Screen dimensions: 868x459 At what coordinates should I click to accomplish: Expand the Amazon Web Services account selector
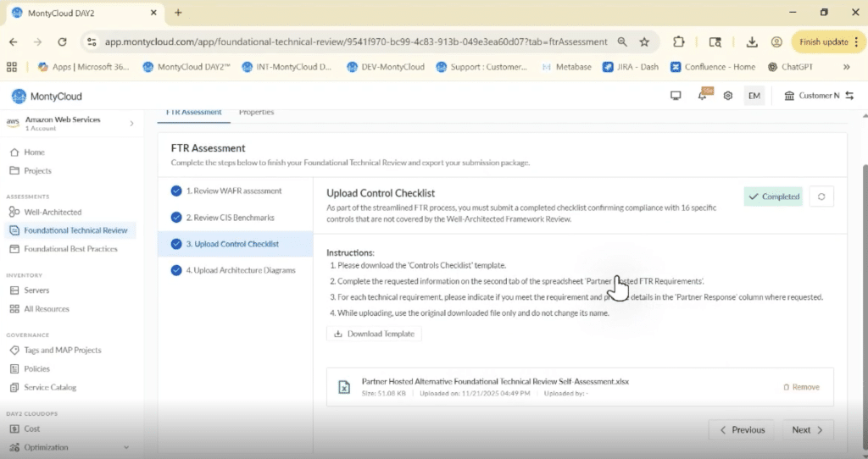[x=131, y=124]
